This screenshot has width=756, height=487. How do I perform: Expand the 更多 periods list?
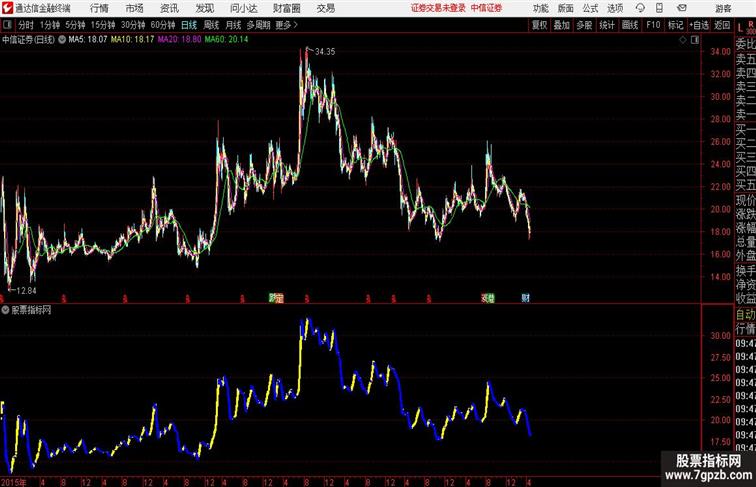click(x=286, y=25)
